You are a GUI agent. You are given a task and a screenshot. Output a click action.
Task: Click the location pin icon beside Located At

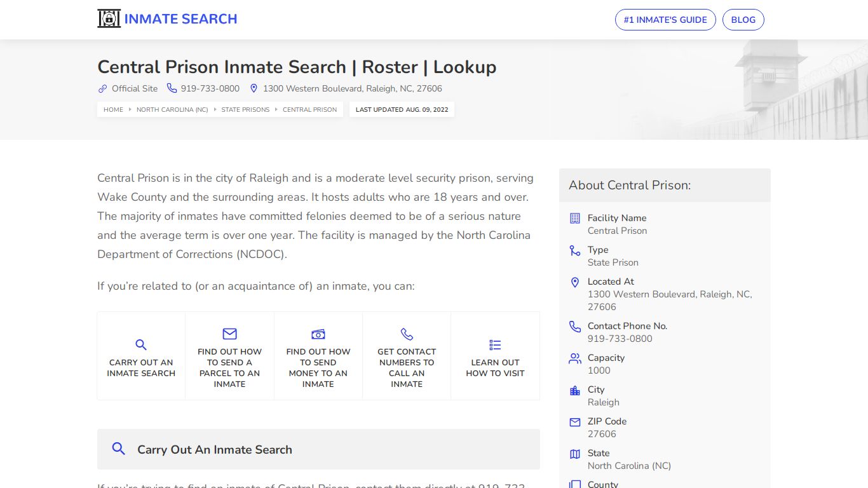[x=575, y=282]
